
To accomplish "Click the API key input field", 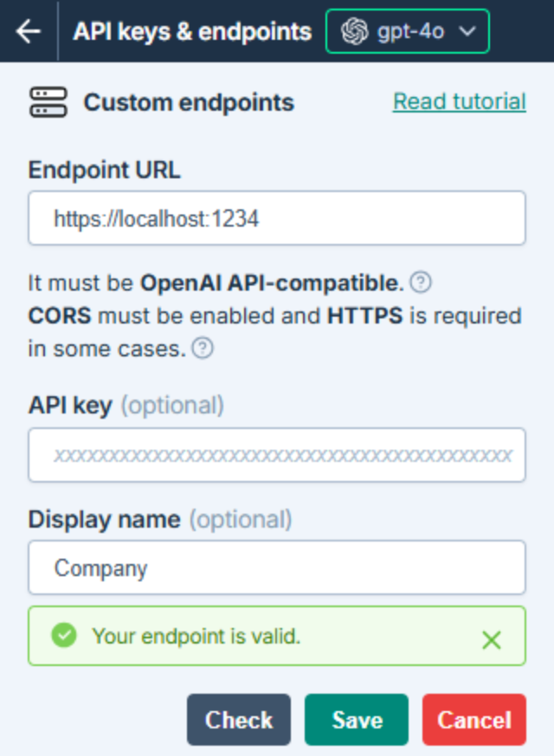I will [x=277, y=455].
